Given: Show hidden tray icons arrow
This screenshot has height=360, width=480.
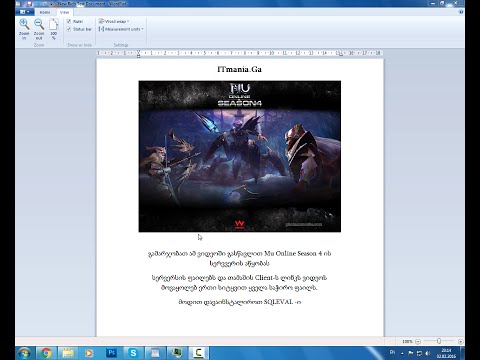Looking at the screenshot, I should pyautogui.click(x=402, y=353).
